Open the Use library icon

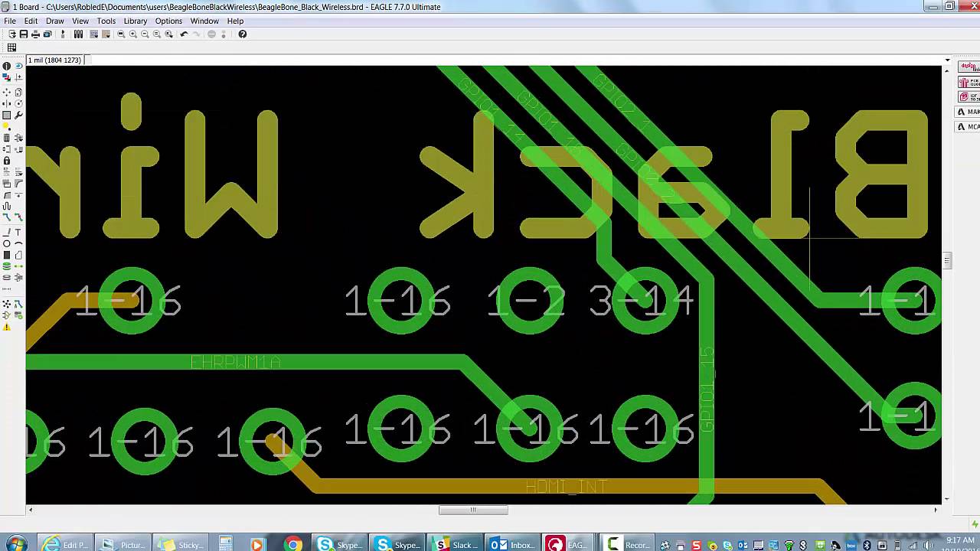[78, 34]
